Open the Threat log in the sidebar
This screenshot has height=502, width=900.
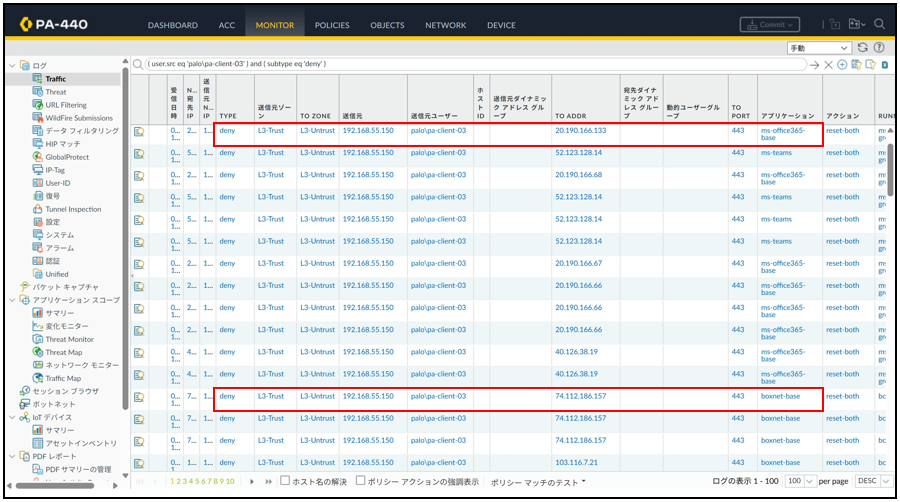point(56,92)
